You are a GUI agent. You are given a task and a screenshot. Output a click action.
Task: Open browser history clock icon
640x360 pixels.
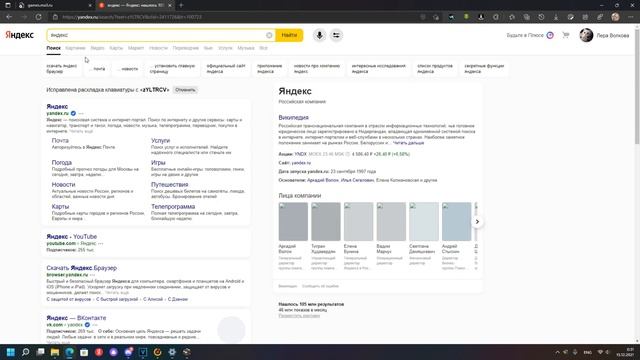click(541, 17)
